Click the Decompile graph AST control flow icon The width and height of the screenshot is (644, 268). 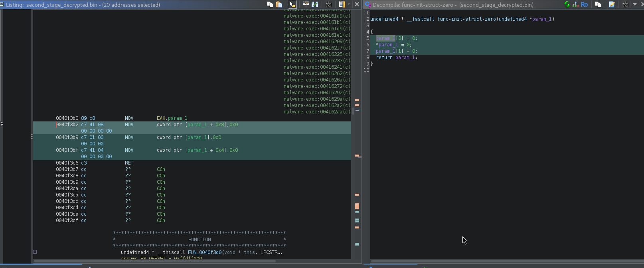576,4
